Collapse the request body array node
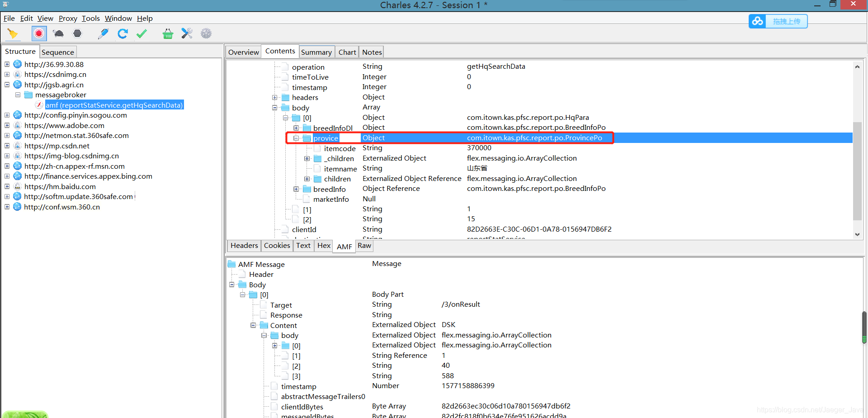The width and height of the screenshot is (868, 418). (x=274, y=108)
